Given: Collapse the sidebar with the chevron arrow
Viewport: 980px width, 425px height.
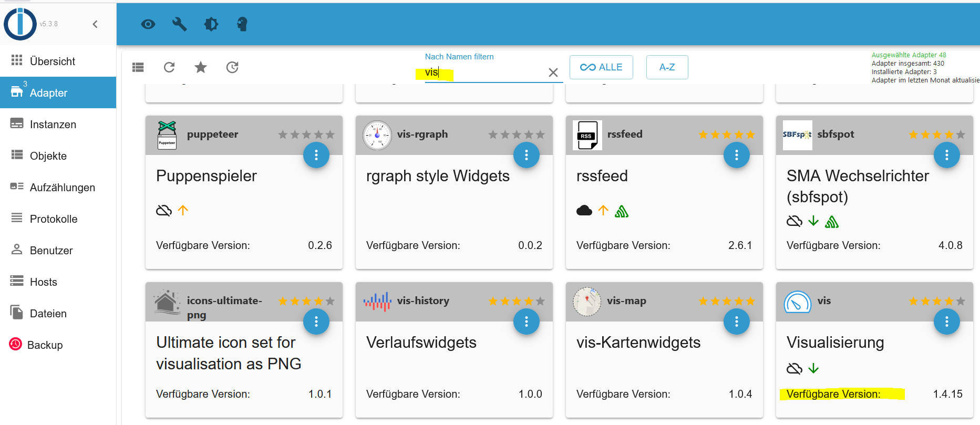Looking at the screenshot, I should coord(95,24).
